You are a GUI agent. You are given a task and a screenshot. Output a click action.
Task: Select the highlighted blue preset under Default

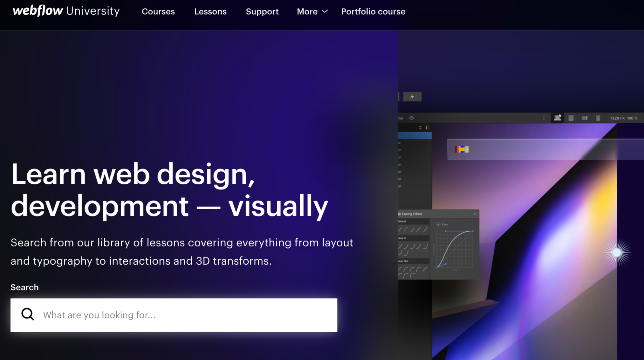(x=406, y=230)
